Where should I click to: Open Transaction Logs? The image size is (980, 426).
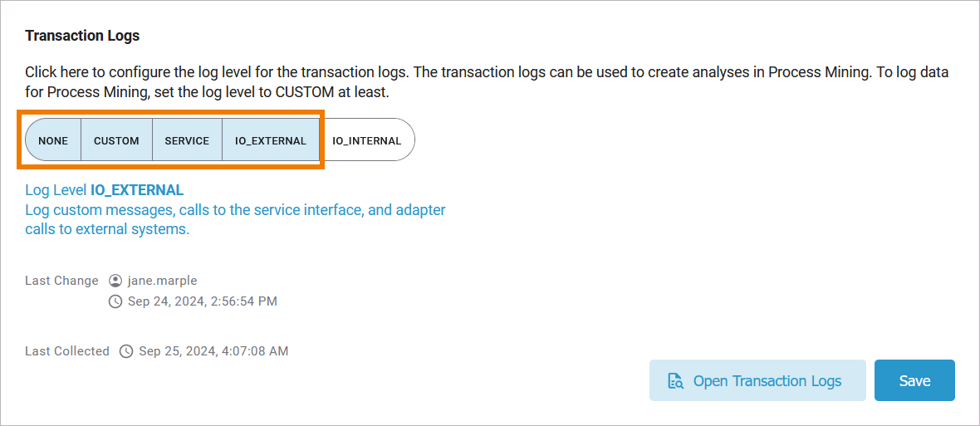click(767, 381)
